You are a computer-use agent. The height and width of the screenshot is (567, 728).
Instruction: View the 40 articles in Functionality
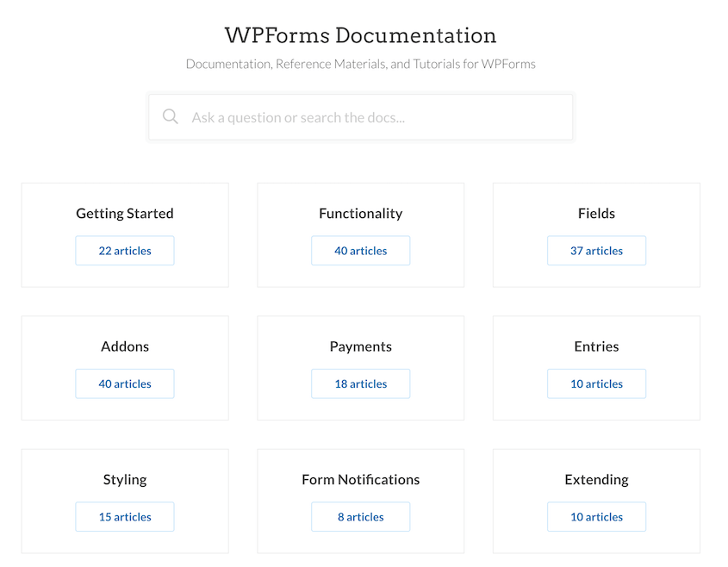[360, 251]
